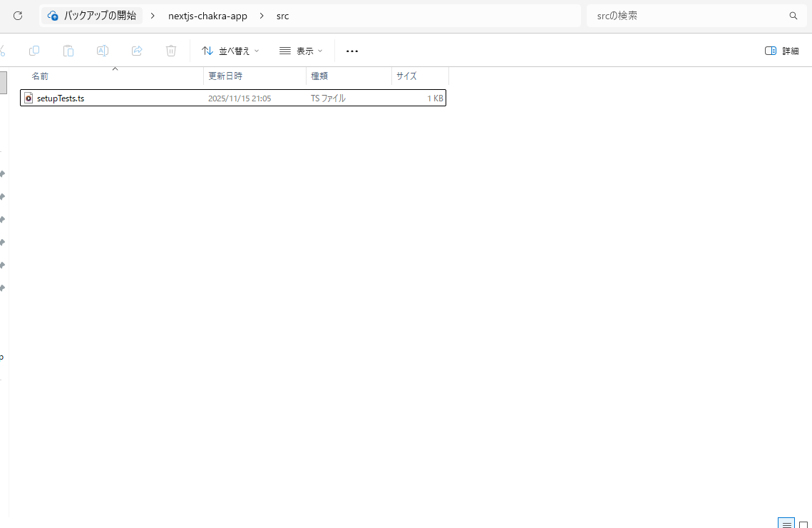This screenshot has width=812, height=528.
Task: Click the date 2025/11/15 21:05
Action: tap(240, 98)
